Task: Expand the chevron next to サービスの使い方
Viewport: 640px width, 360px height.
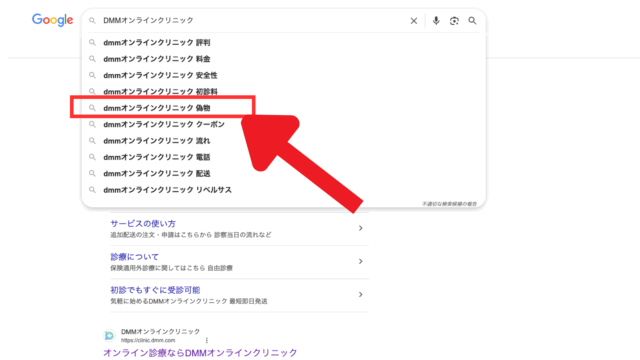Action: pos(360,228)
